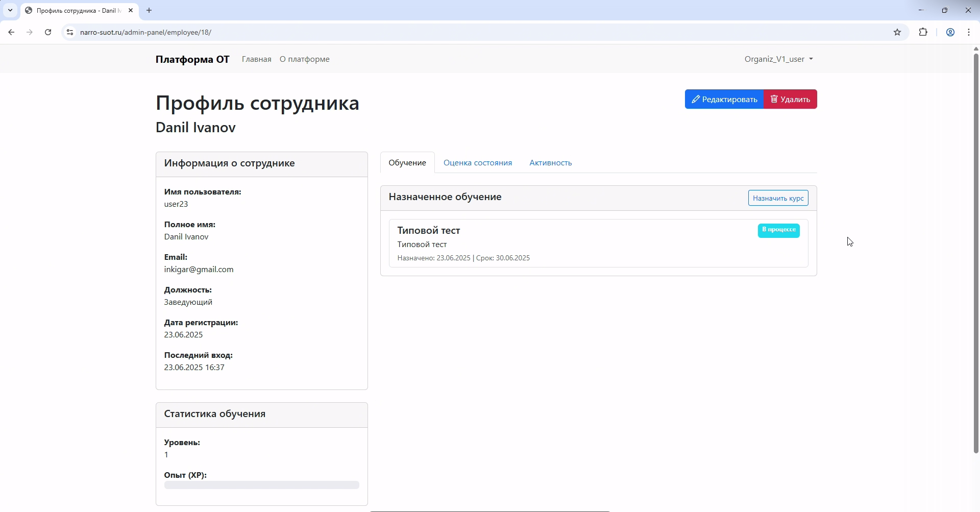
Task: Open the Главная navigation link
Action: pos(256,59)
